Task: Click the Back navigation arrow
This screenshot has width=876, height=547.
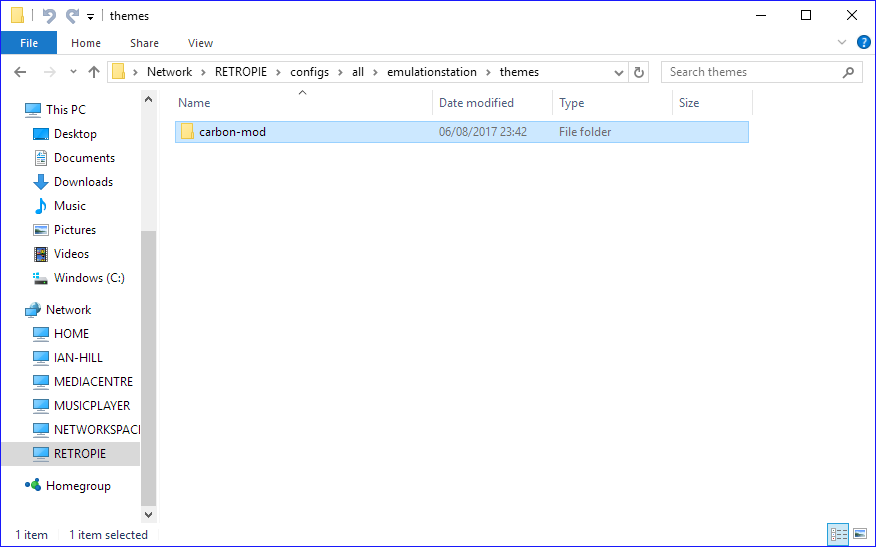Action: (20, 72)
